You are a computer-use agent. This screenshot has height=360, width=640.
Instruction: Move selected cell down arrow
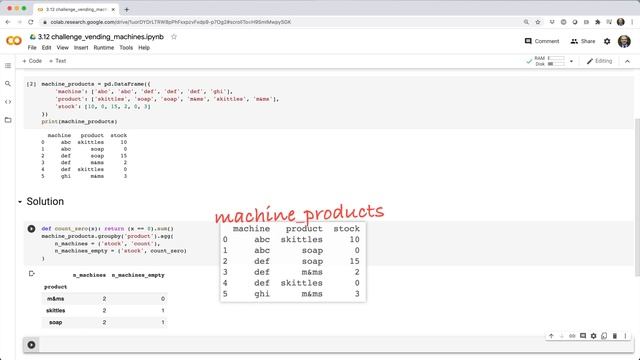pos(562,336)
